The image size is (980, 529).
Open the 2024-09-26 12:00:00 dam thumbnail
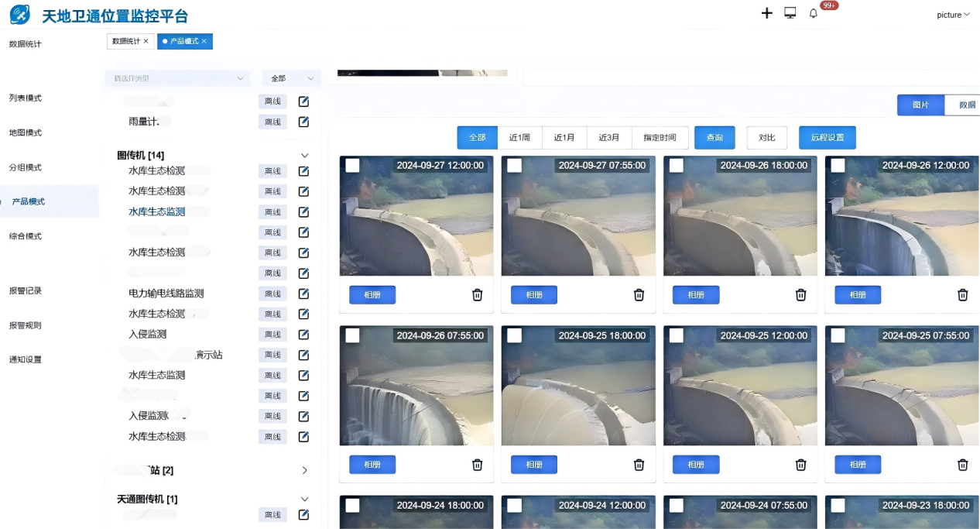902,216
